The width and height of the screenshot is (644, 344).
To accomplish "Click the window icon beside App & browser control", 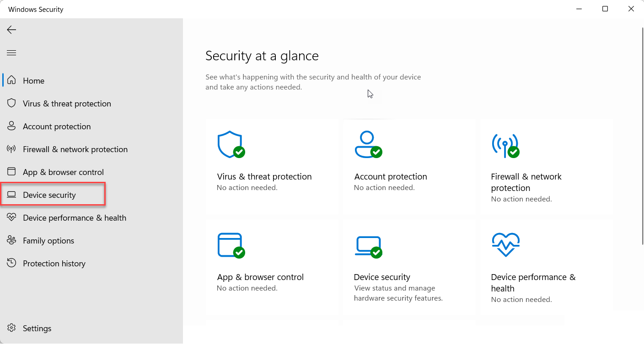I will 12,172.
